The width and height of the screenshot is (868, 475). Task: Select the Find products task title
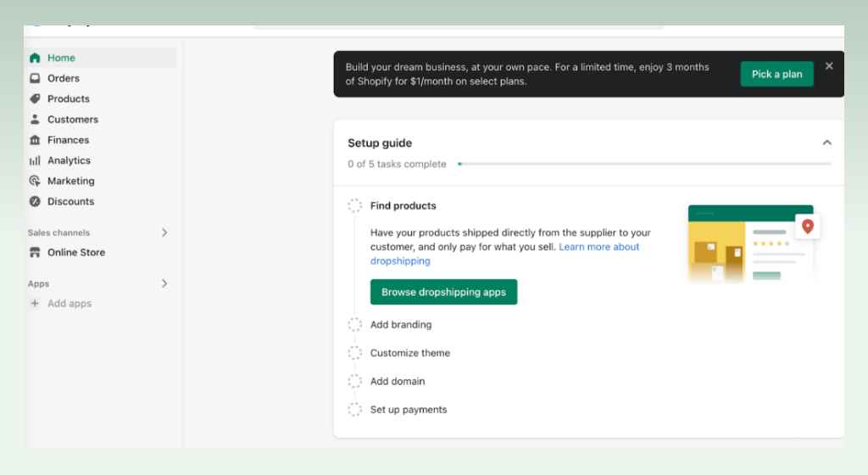pyautogui.click(x=403, y=206)
